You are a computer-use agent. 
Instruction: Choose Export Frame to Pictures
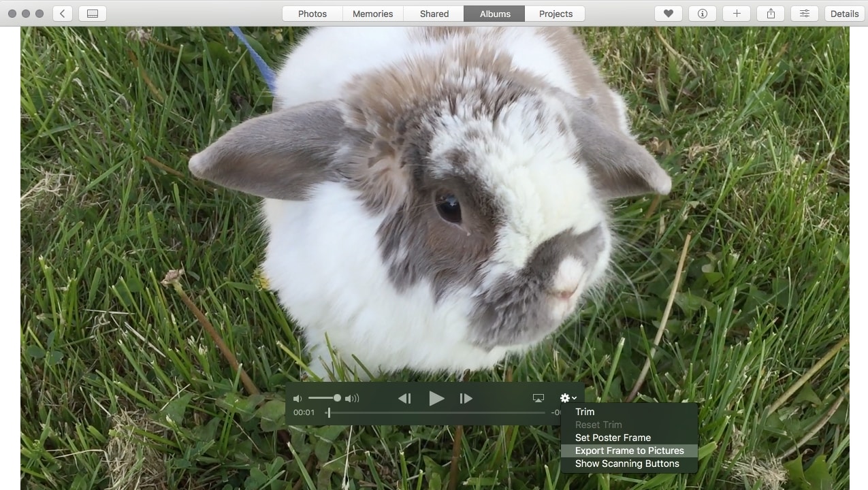(628, 451)
